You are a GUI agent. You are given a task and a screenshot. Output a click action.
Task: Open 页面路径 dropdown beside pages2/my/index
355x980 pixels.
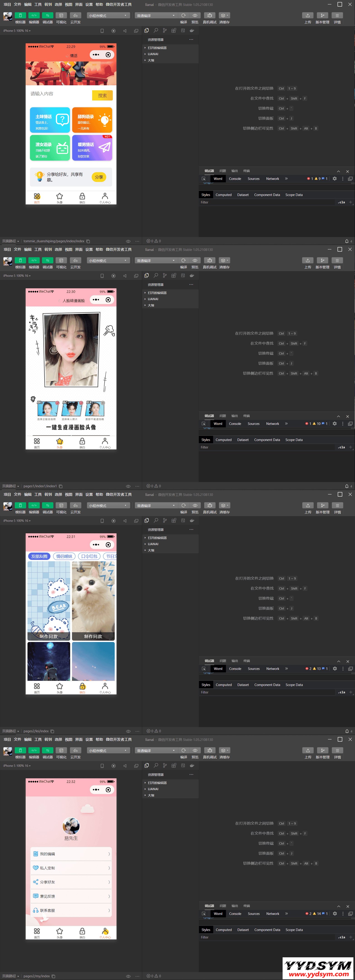point(11,976)
